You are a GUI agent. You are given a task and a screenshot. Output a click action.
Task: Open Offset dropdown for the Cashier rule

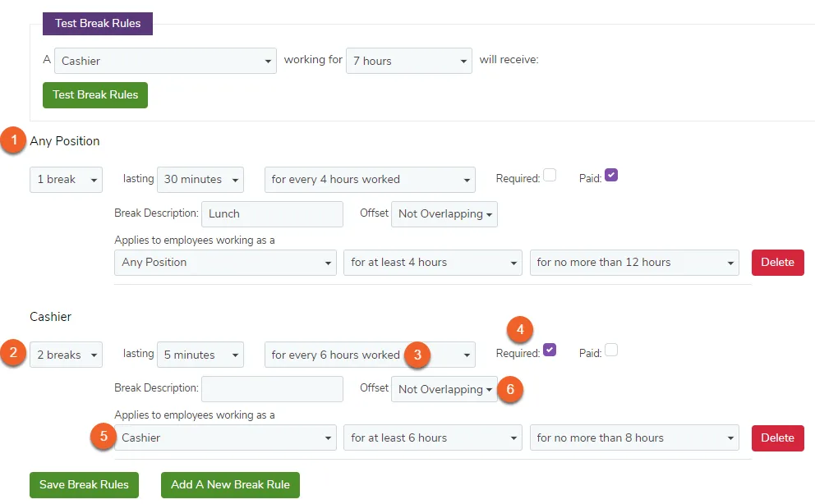coord(444,389)
